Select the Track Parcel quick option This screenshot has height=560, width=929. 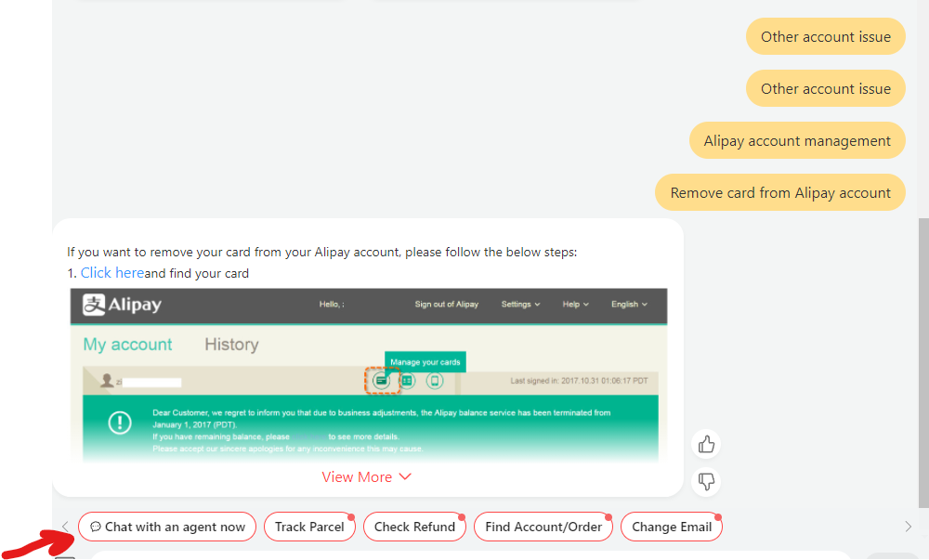pos(309,527)
